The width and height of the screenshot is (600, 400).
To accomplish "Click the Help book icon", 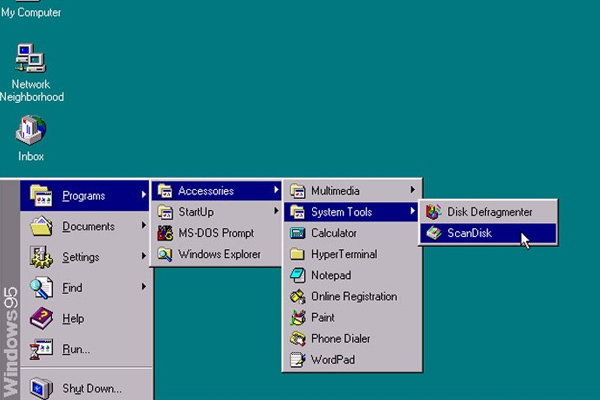I will point(41,318).
